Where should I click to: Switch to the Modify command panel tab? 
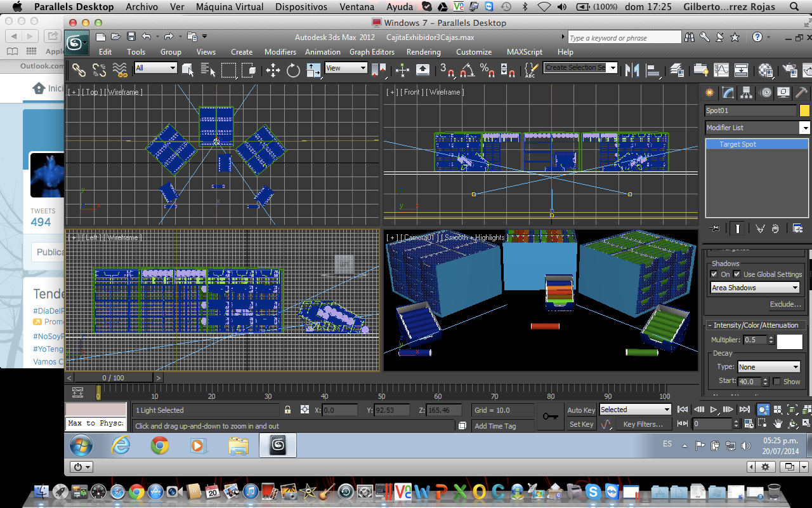(x=728, y=93)
